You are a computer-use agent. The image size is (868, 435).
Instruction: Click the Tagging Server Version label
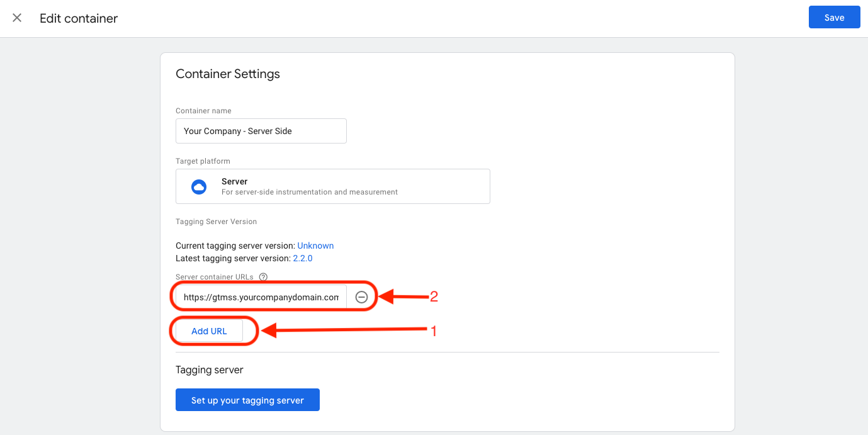[216, 222]
